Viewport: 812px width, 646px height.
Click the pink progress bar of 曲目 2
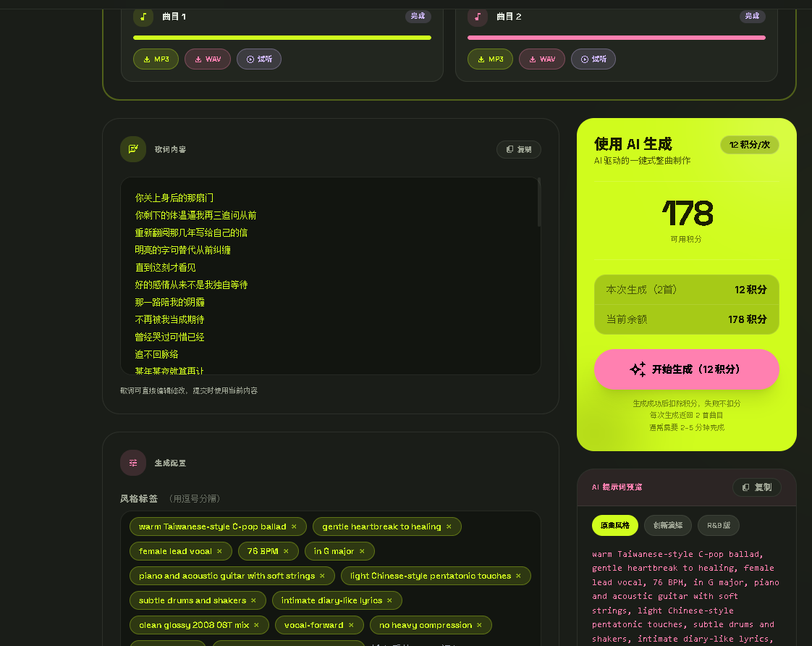617,38
